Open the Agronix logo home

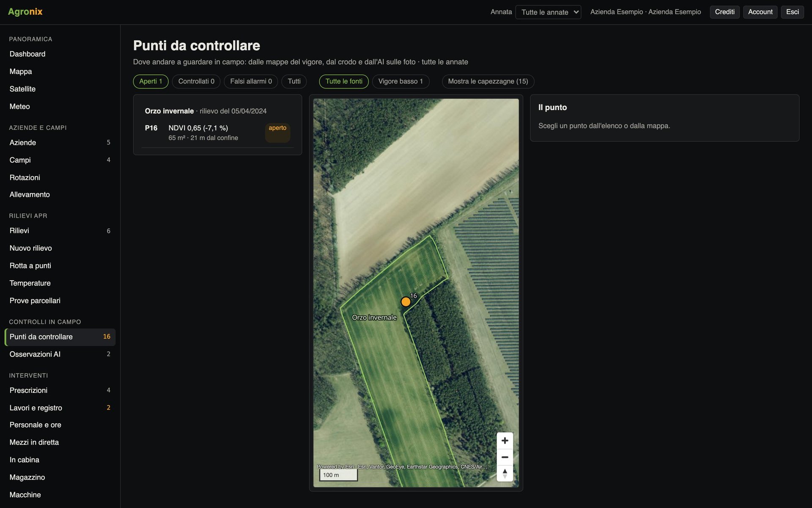tap(25, 12)
